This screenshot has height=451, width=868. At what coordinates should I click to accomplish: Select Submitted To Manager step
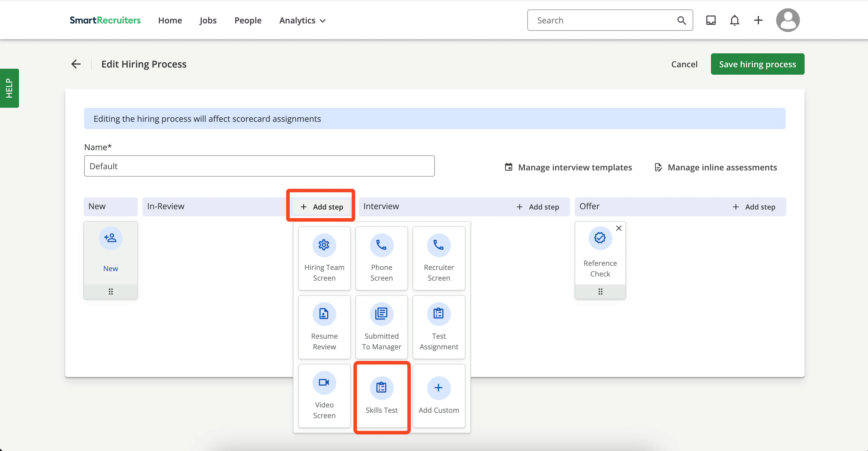[x=381, y=327]
